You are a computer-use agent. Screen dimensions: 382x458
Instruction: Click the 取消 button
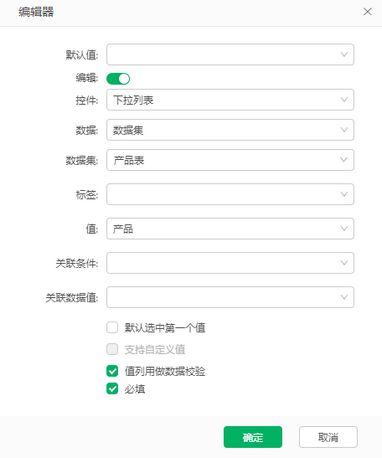[x=328, y=437]
